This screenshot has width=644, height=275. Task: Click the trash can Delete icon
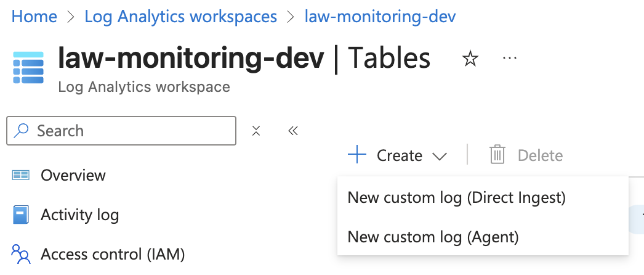point(497,155)
